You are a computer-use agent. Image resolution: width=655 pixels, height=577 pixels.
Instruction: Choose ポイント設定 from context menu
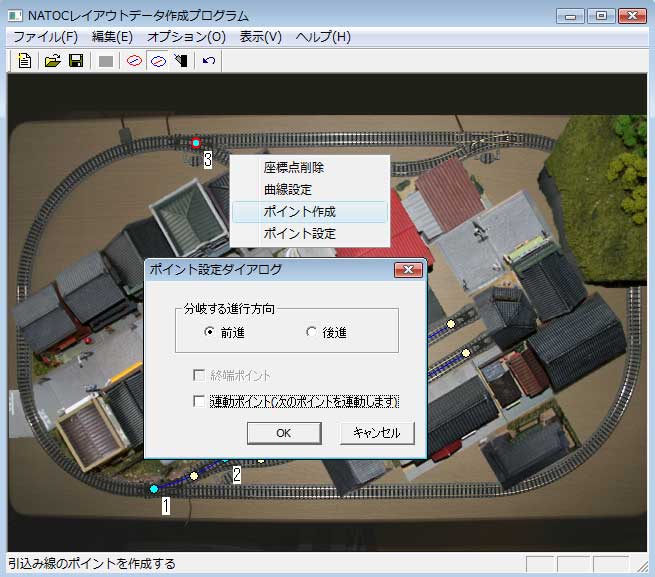tap(310, 234)
